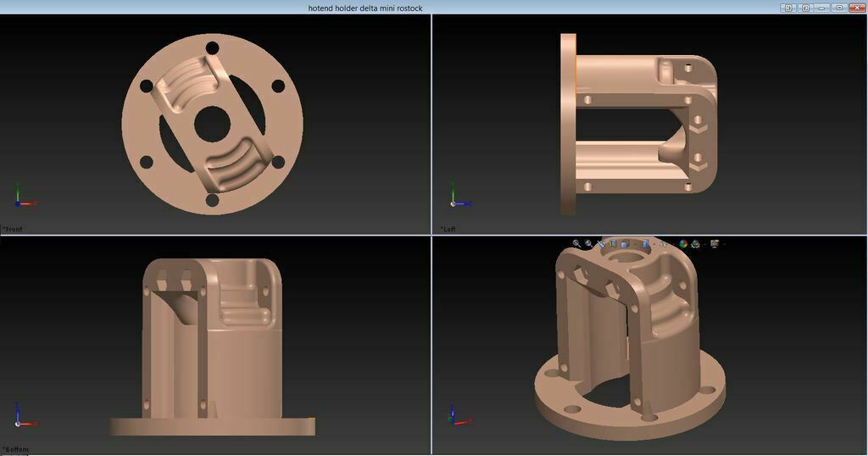Click the "*Bottom" view label
Screen dimensions: 868x456
pyautogui.click(x=15, y=449)
